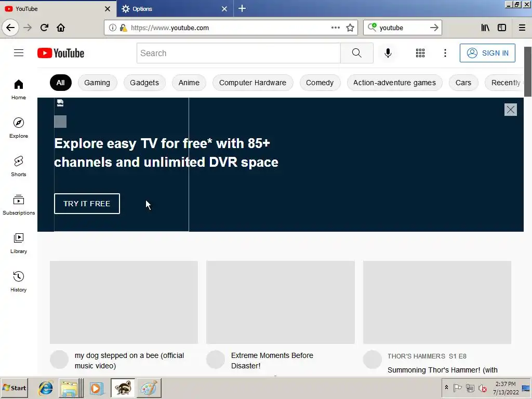Open page actions three-dot menu in address bar

point(336,28)
